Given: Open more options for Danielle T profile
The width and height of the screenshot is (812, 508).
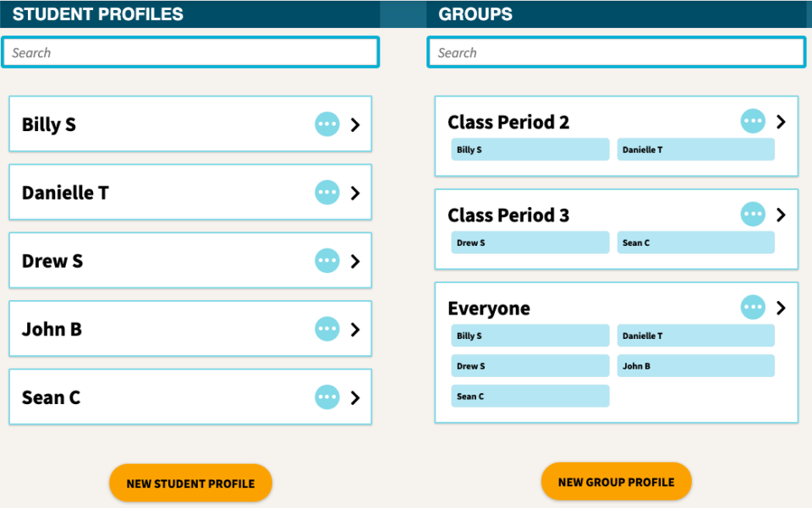Looking at the screenshot, I should 327,193.
